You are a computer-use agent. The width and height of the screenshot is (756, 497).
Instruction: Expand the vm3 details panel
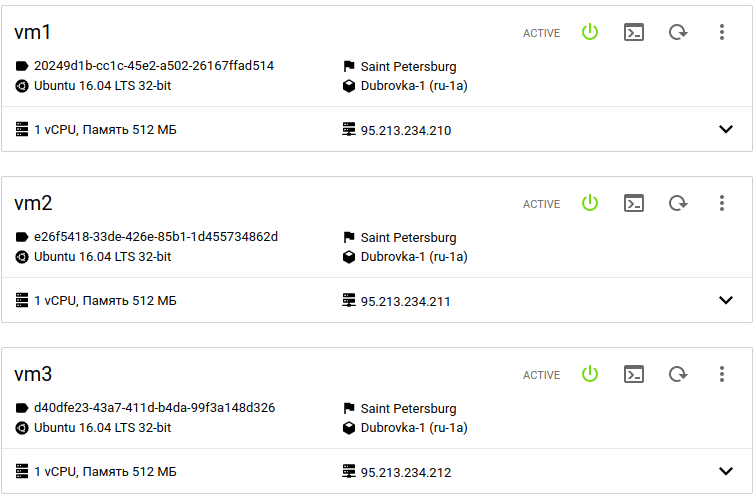point(726,471)
